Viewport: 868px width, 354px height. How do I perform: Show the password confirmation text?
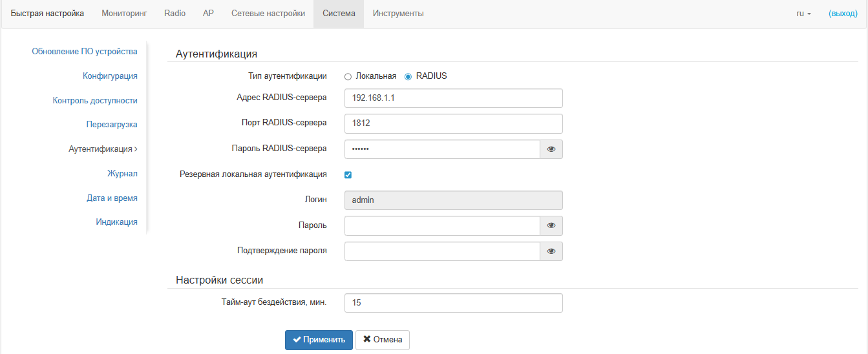(x=551, y=251)
